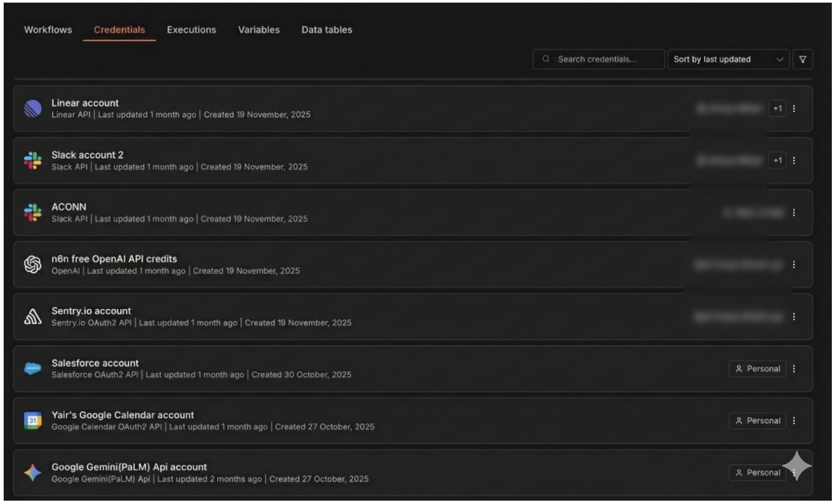Open actions menu for n8n free OpenAI credits
The width and height of the screenshot is (835, 504).
click(794, 265)
